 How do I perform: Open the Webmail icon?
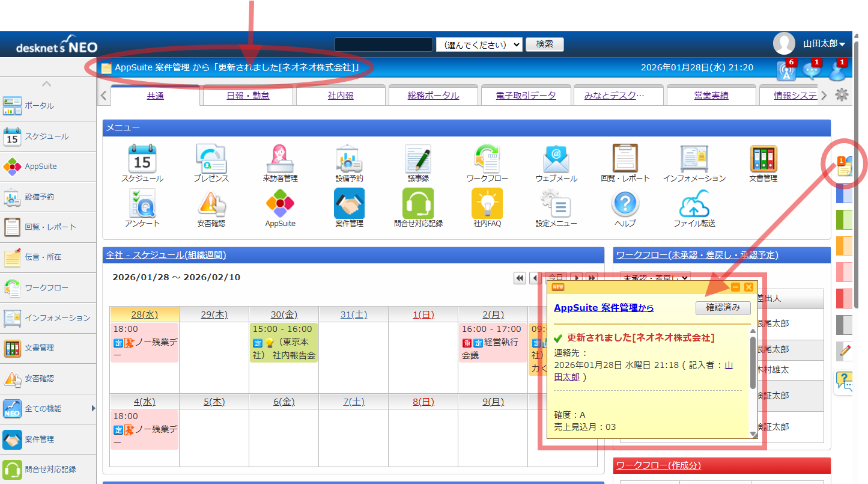(x=556, y=159)
